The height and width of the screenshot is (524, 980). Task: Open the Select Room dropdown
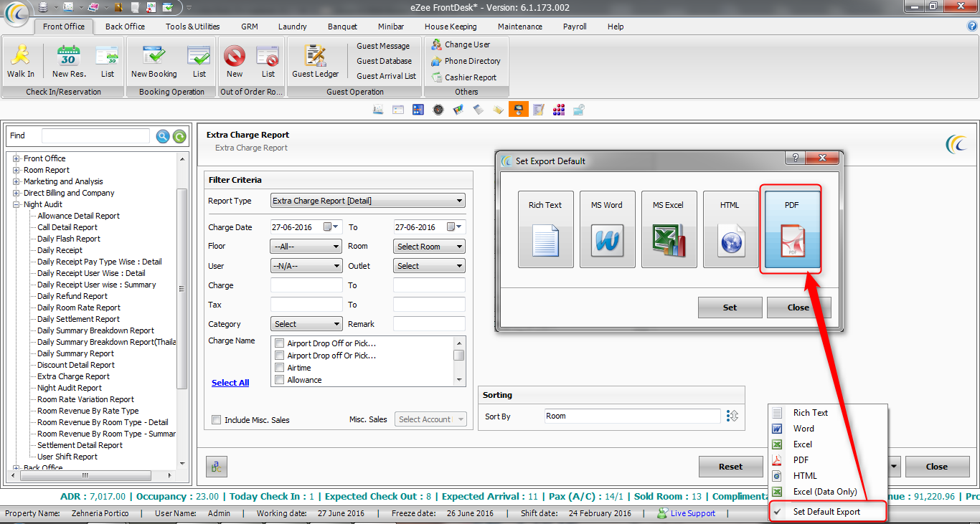pos(430,247)
